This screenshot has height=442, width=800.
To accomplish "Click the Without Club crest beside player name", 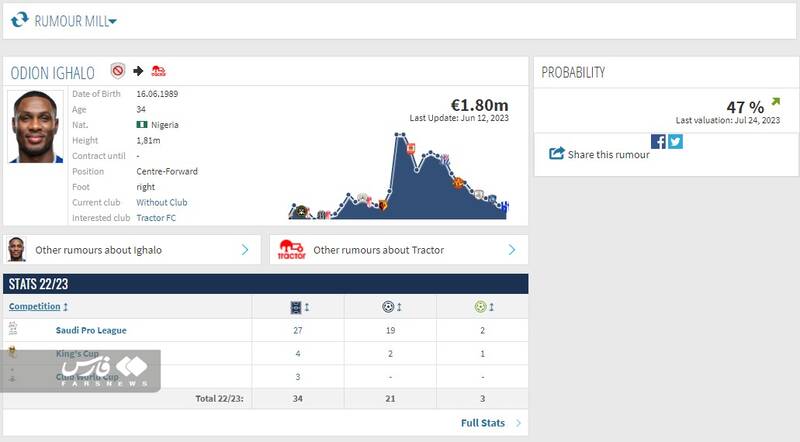I will point(117,72).
